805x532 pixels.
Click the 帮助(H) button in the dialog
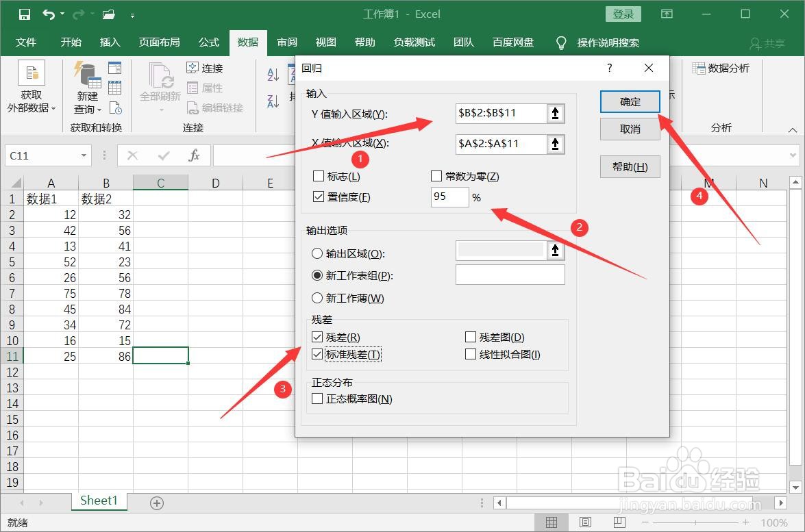click(629, 166)
